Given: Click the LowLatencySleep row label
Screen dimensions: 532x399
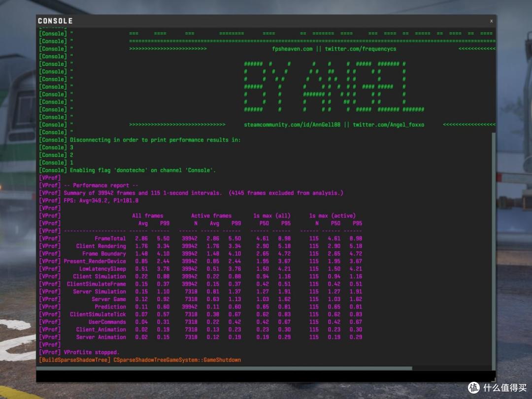Looking at the screenshot, I should pyautogui.click(x=102, y=269).
